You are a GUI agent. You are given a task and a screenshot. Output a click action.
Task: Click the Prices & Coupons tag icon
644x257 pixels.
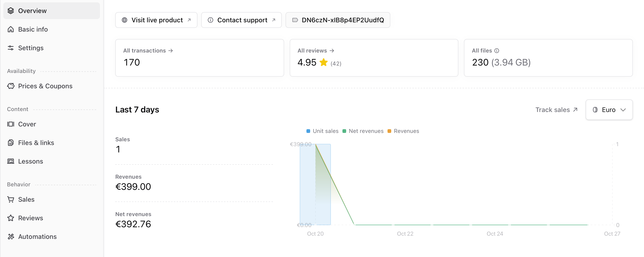(x=11, y=86)
